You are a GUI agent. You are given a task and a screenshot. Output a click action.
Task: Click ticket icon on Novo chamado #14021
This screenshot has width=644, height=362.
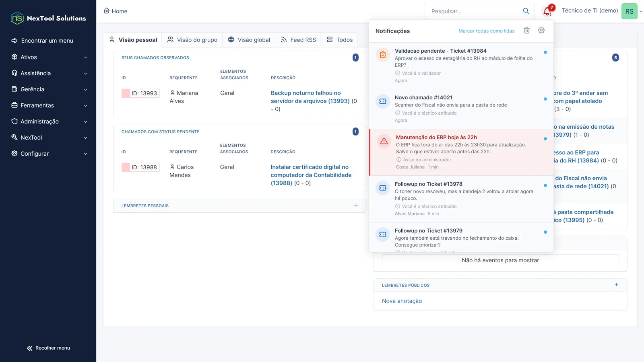(383, 101)
